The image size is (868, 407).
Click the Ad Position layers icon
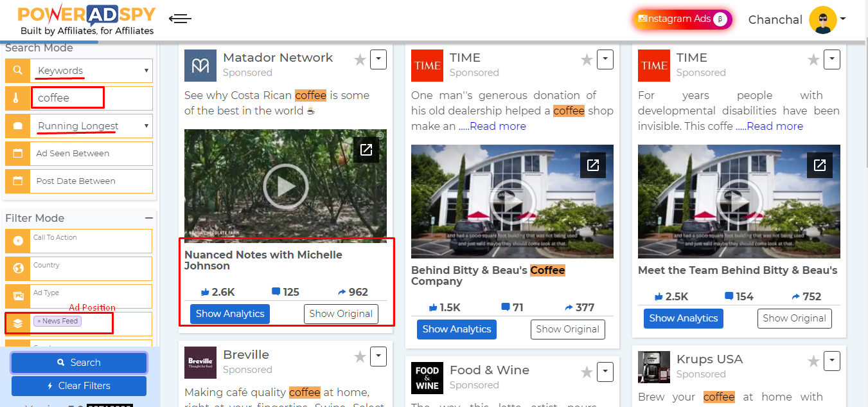(18, 323)
